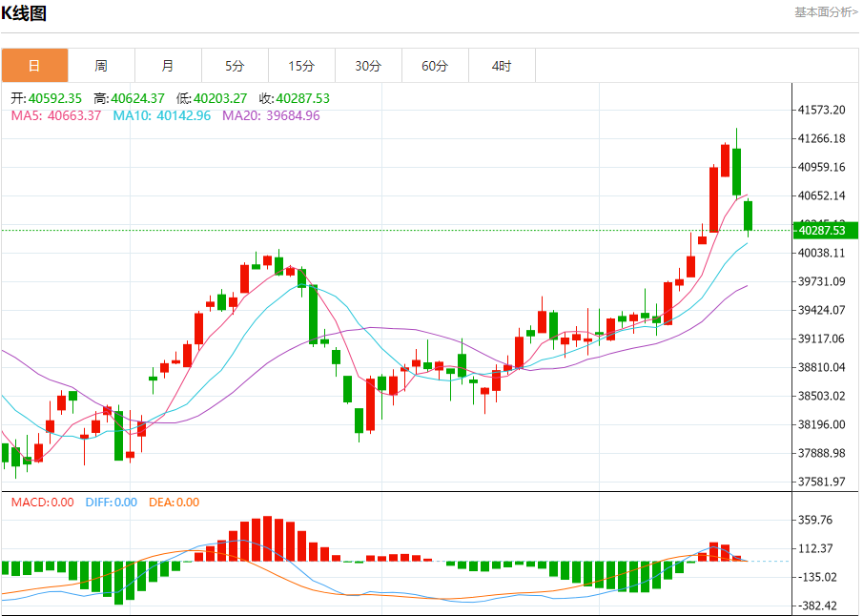Open the 30分 timeframe tab
The width and height of the screenshot is (863, 616).
[x=368, y=66]
